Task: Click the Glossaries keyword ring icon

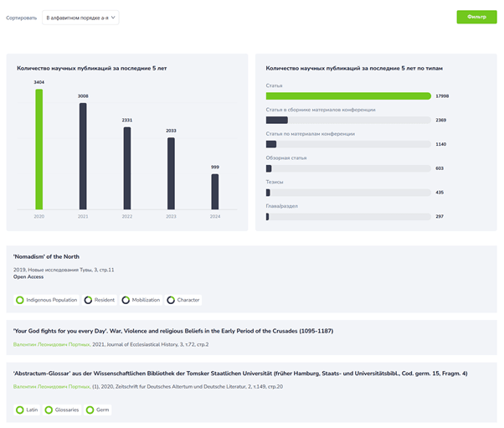Action: tap(49, 410)
